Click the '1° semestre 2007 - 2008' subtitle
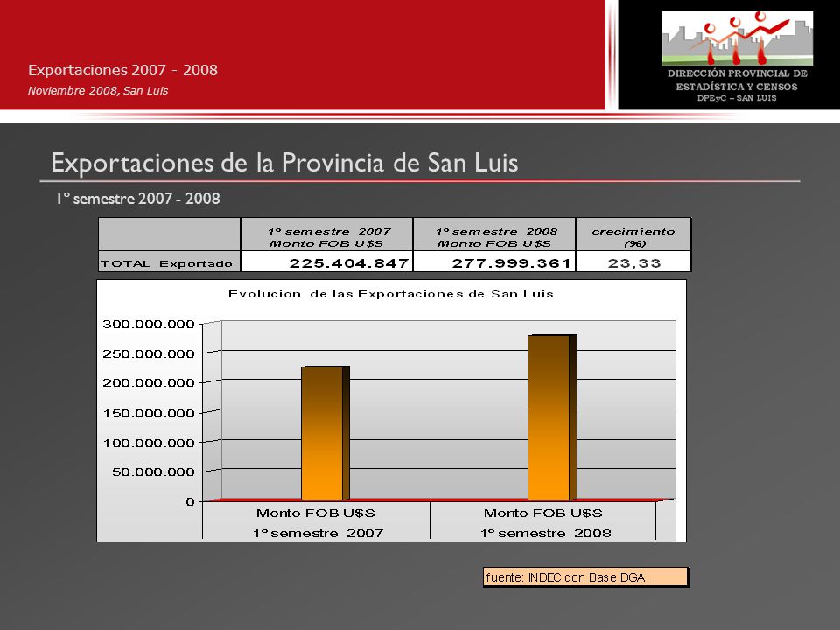This screenshot has width=840, height=630. coord(138,199)
